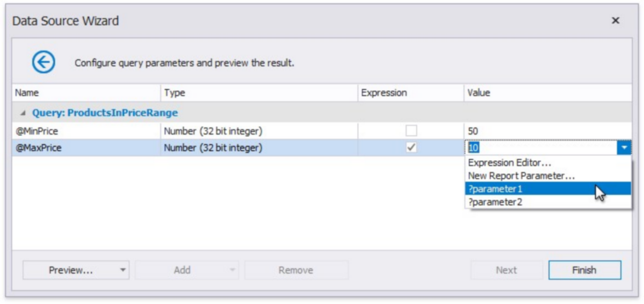Close the Data Source Wizard dialog
The height and width of the screenshot is (304, 644).
coord(616,21)
